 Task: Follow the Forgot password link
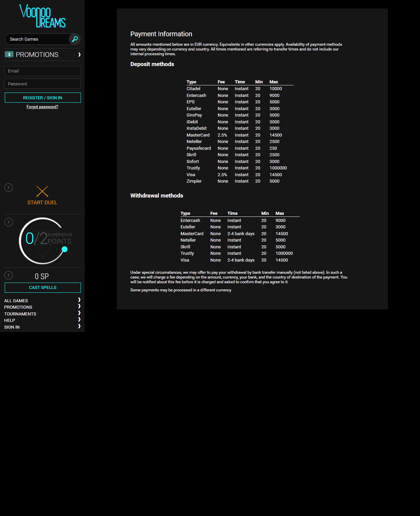click(x=42, y=107)
